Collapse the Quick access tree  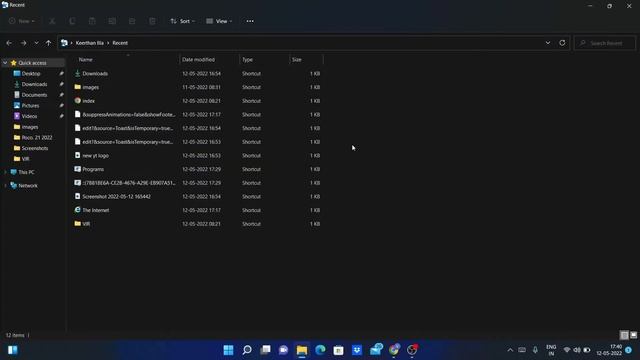(5, 63)
